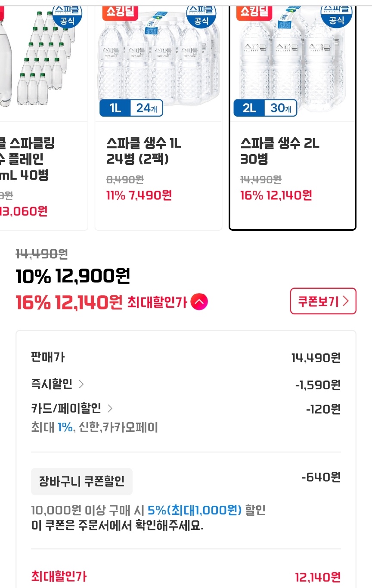The height and width of the screenshot is (588, 372).
Task: Tap the 11% 7,490원 discounted price
Action: tap(139, 195)
